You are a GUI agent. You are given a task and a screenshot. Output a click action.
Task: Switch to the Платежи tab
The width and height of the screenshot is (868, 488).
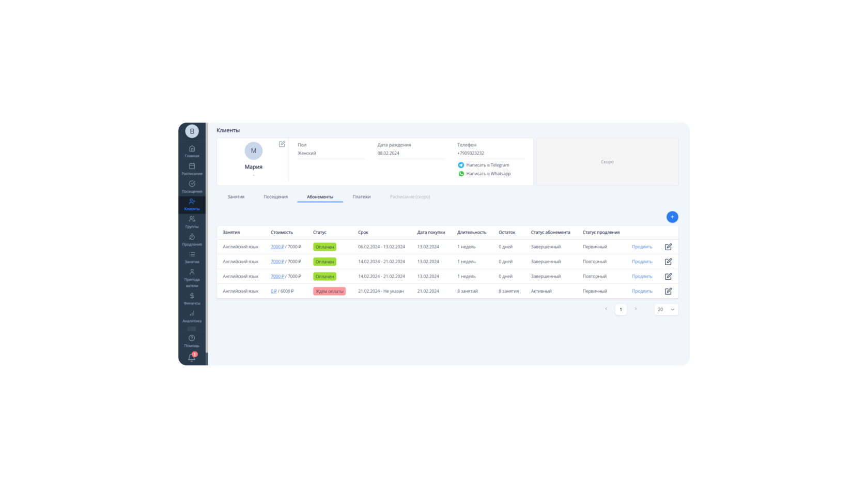tap(362, 196)
